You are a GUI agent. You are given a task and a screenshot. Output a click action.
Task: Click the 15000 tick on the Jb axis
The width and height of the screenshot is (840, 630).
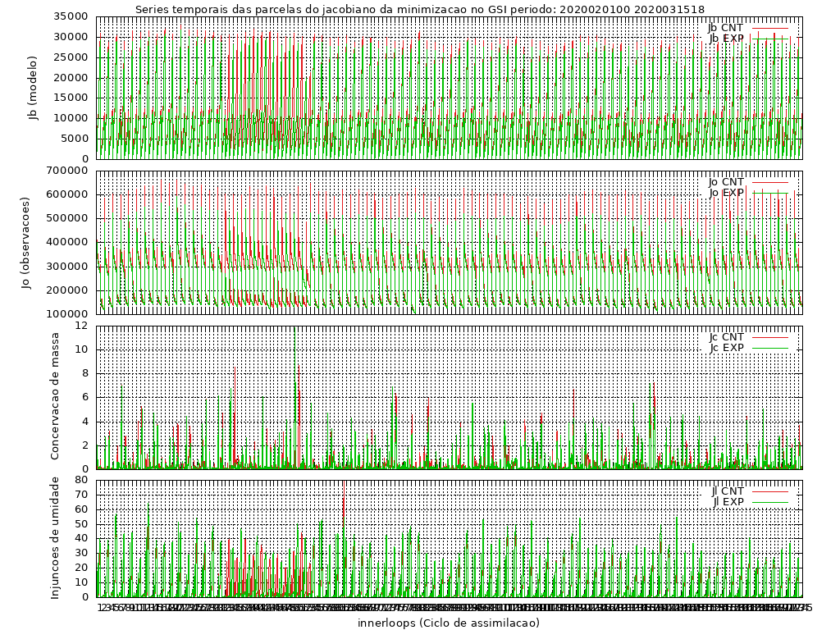pos(71,98)
